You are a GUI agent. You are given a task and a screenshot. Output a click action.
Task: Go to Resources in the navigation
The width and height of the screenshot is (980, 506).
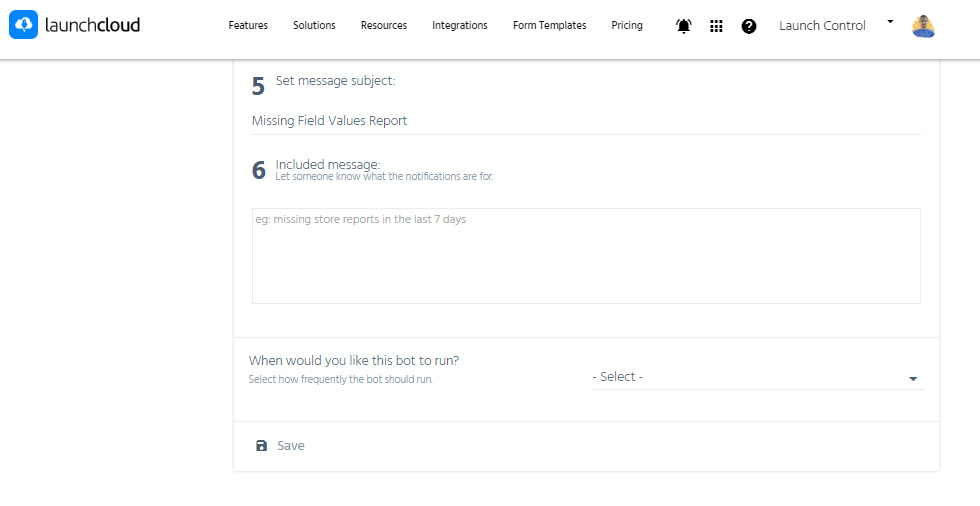(x=384, y=26)
